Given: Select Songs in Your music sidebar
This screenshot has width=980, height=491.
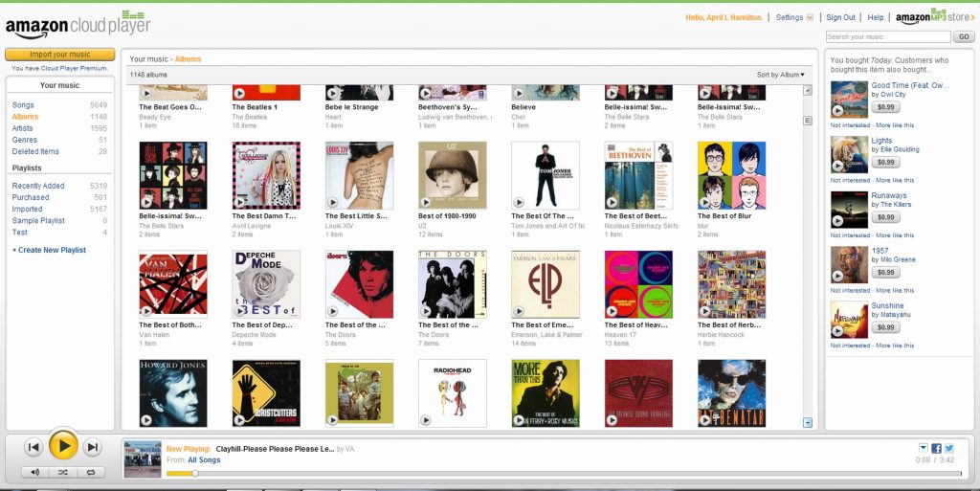Looking at the screenshot, I should point(23,105).
